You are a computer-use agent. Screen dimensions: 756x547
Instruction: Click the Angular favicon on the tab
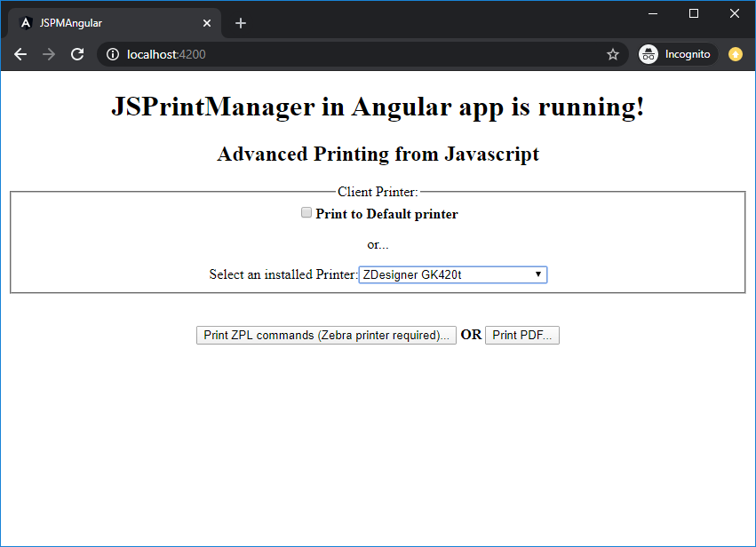pyautogui.click(x=26, y=23)
